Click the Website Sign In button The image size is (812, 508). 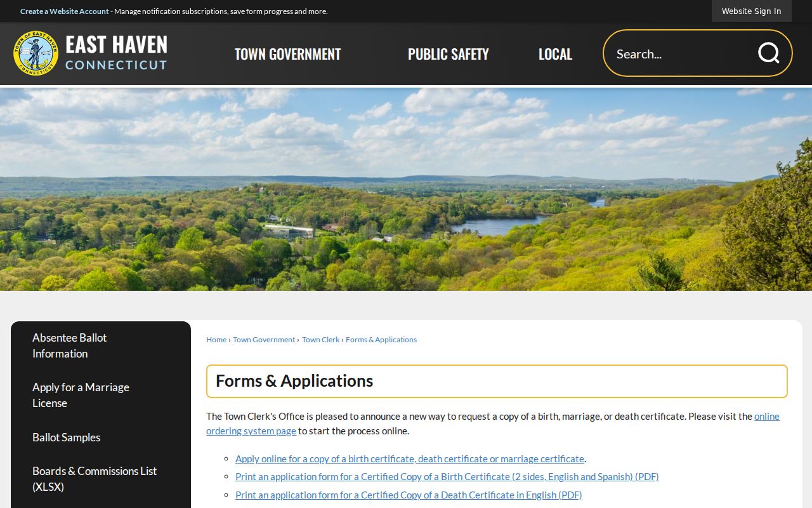click(751, 11)
